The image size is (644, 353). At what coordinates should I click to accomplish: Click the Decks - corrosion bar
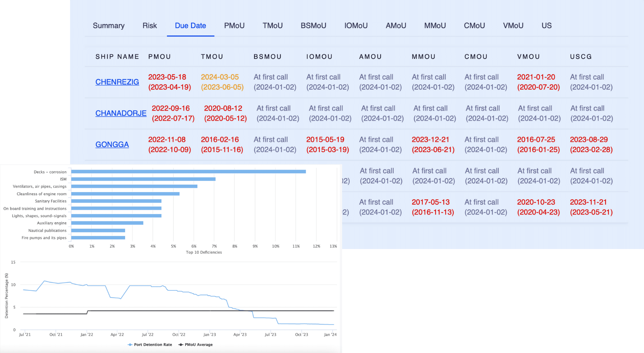pyautogui.click(x=188, y=172)
